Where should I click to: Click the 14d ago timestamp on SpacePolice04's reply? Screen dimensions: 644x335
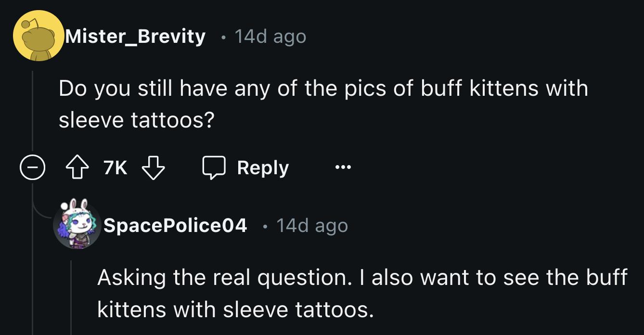(312, 226)
